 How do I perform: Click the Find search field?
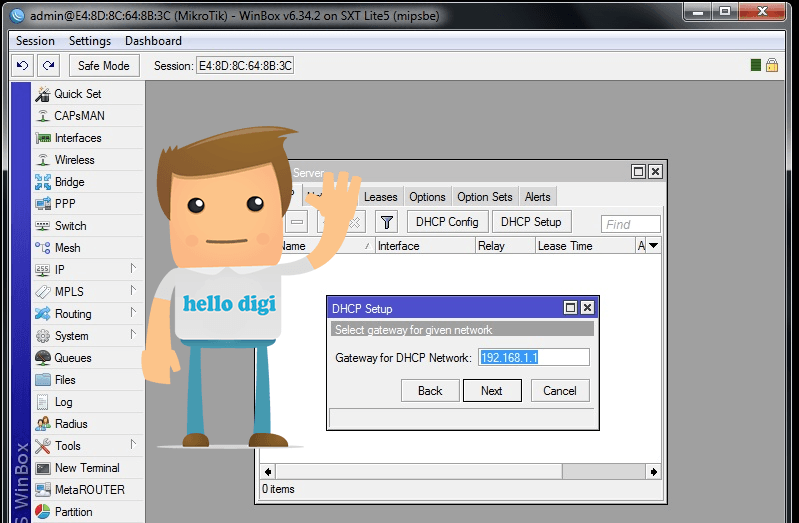631,224
